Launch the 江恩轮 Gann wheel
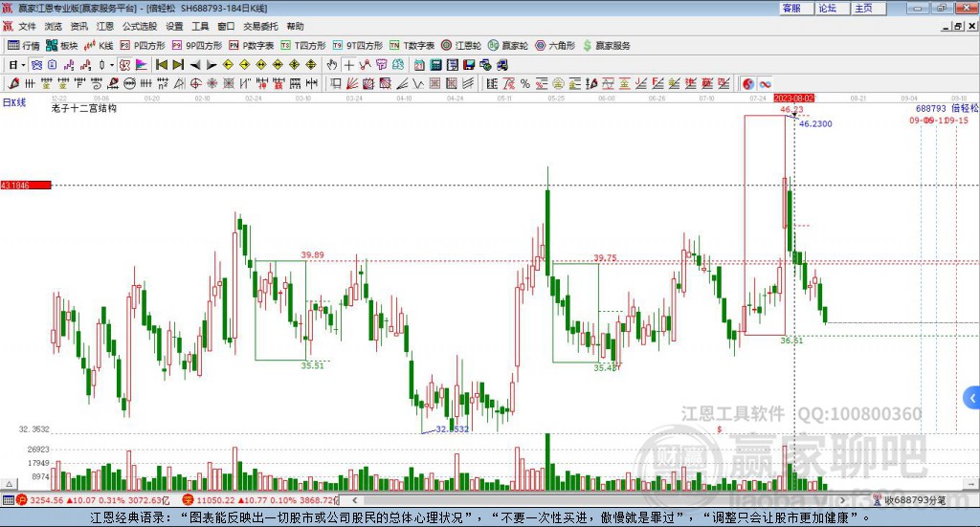Screen dimensions: 980x527 [x=461, y=46]
